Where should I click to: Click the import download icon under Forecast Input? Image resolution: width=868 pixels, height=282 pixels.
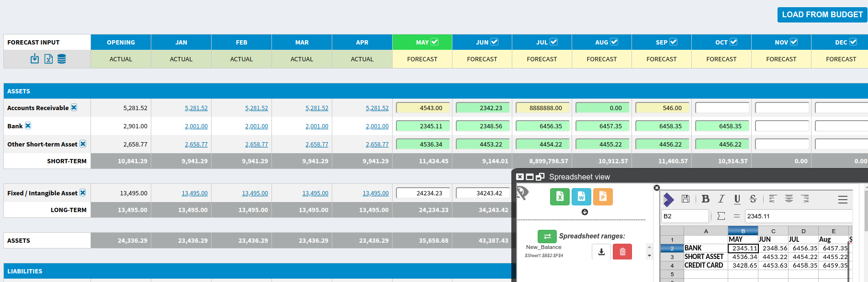(34, 59)
